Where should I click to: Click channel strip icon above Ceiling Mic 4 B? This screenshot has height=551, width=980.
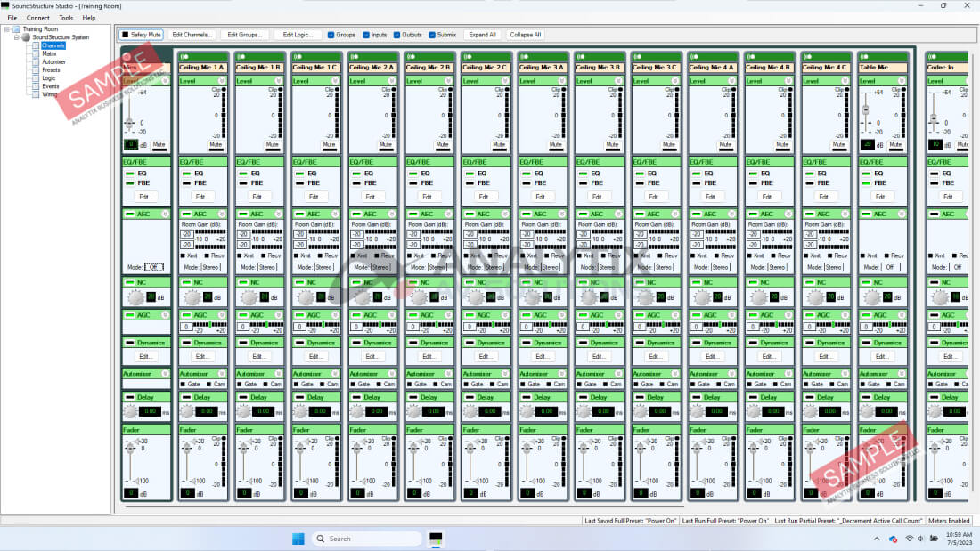click(751, 57)
